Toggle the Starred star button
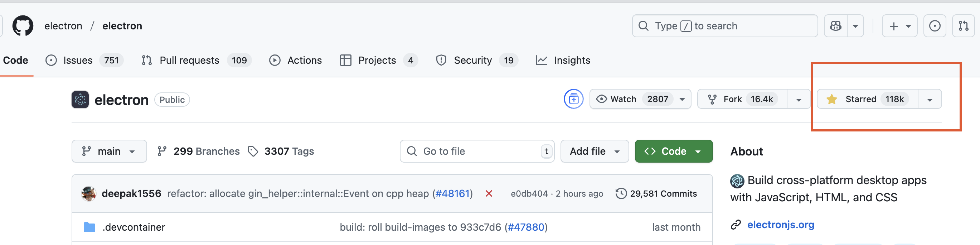 click(x=867, y=99)
